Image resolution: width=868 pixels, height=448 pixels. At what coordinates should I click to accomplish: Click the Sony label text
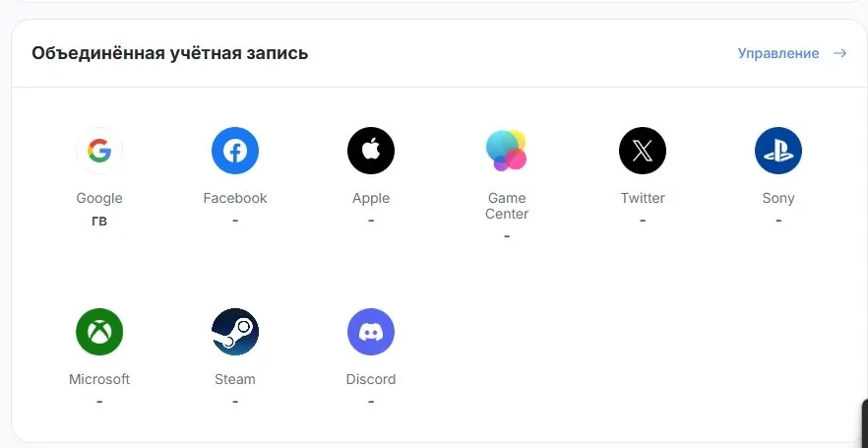pos(778,198)
